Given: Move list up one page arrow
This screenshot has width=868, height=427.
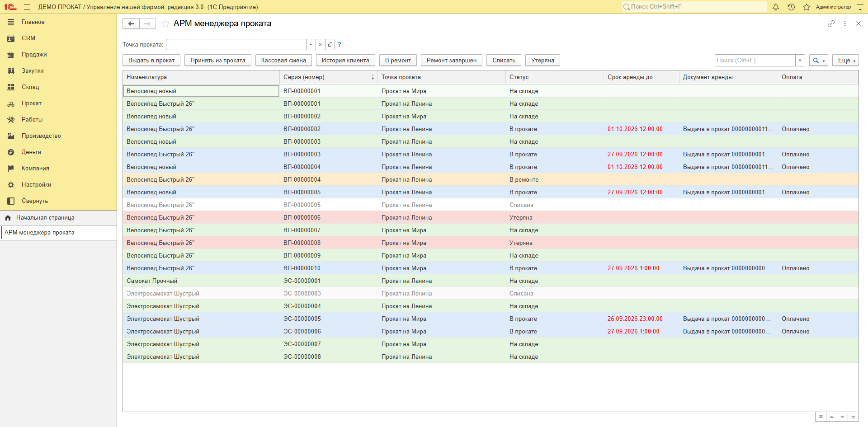Looking at the screenshot, I should click(x=831, y=417).
